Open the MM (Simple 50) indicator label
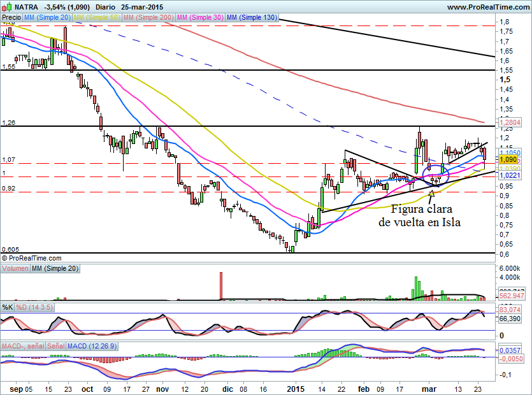 tap(96, 18)
